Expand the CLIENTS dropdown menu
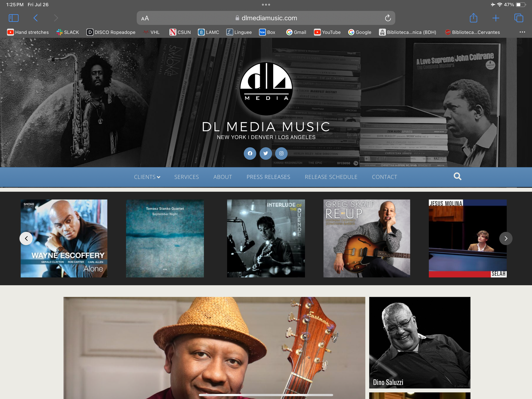The image size is (532, 399). tap(147, 177)
